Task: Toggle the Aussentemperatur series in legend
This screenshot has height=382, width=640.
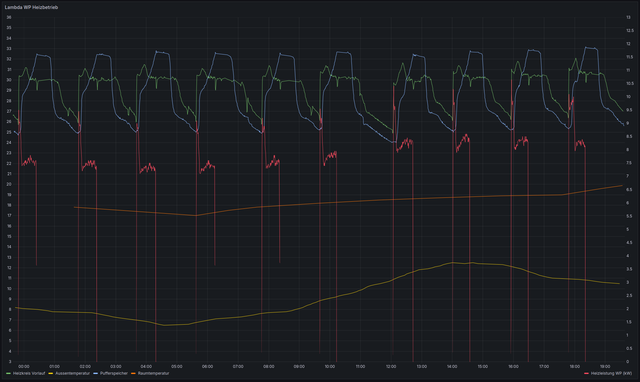Action: pos(72,373)
